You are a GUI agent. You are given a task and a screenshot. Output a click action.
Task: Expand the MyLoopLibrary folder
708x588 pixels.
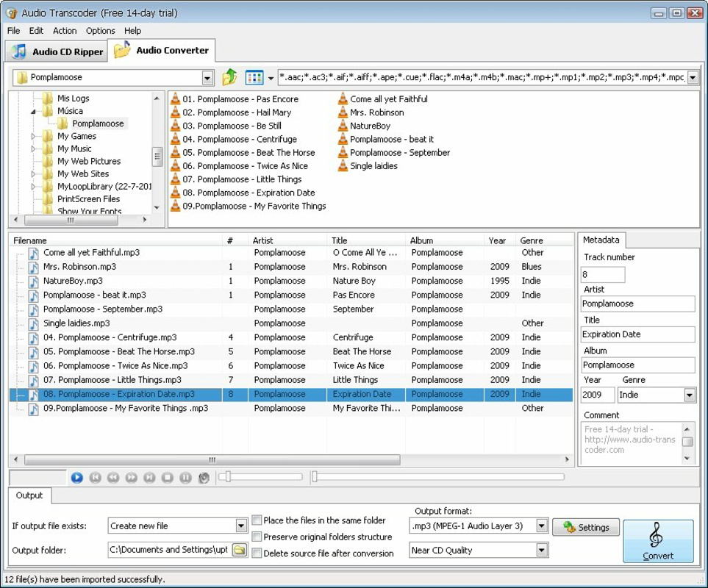33,187
